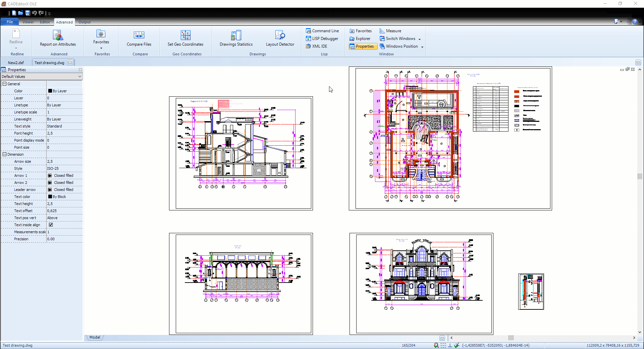Screen dimensions: 644x349
Task: Click the checkmark icon in status bar
Action: pos(457,345)
